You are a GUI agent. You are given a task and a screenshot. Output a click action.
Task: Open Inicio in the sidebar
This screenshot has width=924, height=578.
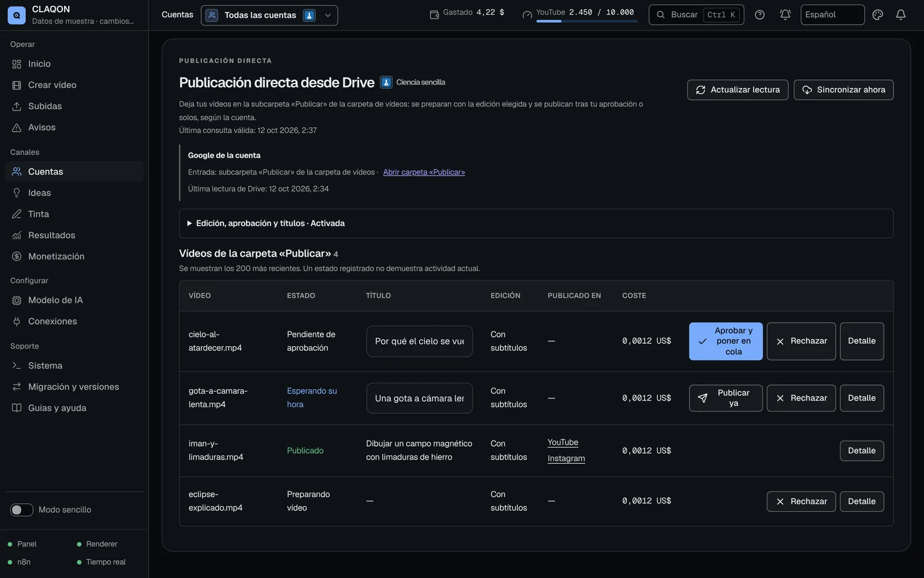click(x=74, y=64)
